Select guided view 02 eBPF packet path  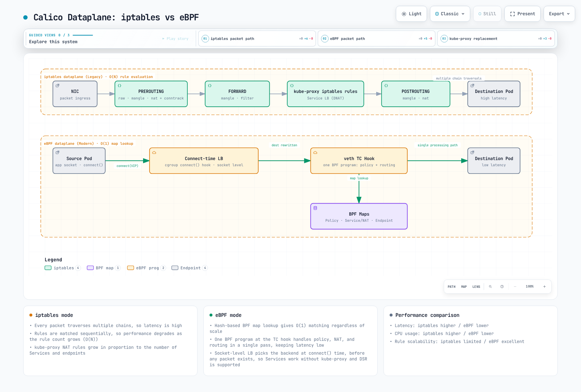[377, 38]
